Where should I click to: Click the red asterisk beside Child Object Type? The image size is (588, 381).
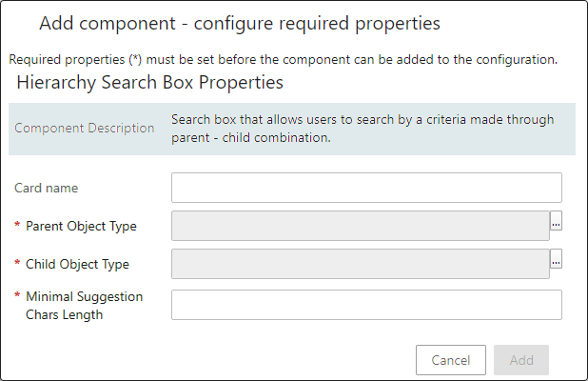pyautogui.click(x=17, y=262)
